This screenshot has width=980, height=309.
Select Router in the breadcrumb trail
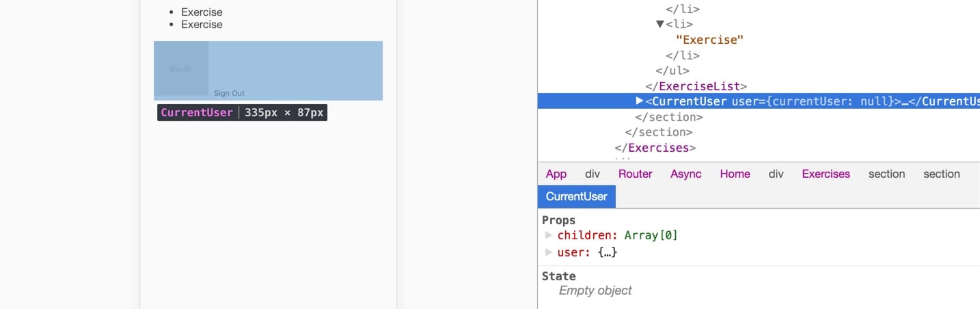tap(636, 174)
